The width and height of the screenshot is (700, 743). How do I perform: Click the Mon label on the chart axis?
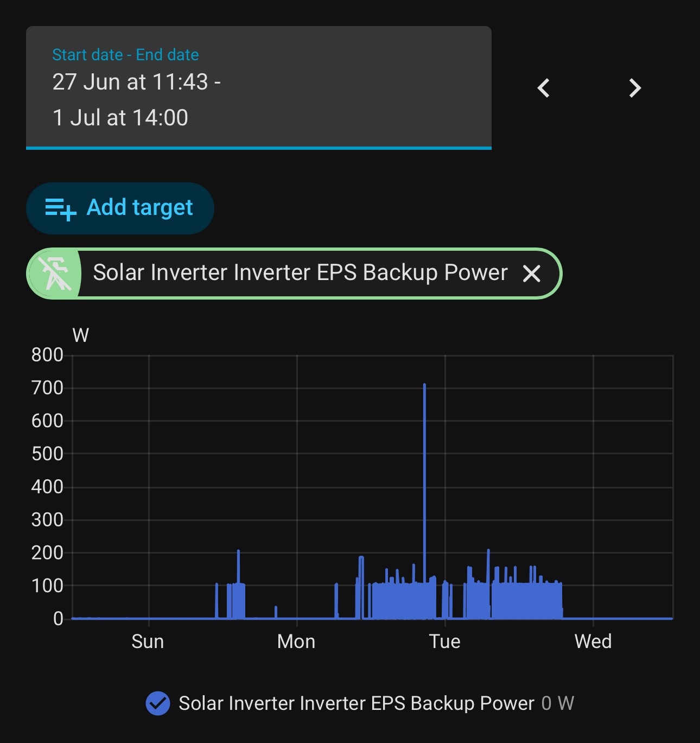(x=296, y=642)
